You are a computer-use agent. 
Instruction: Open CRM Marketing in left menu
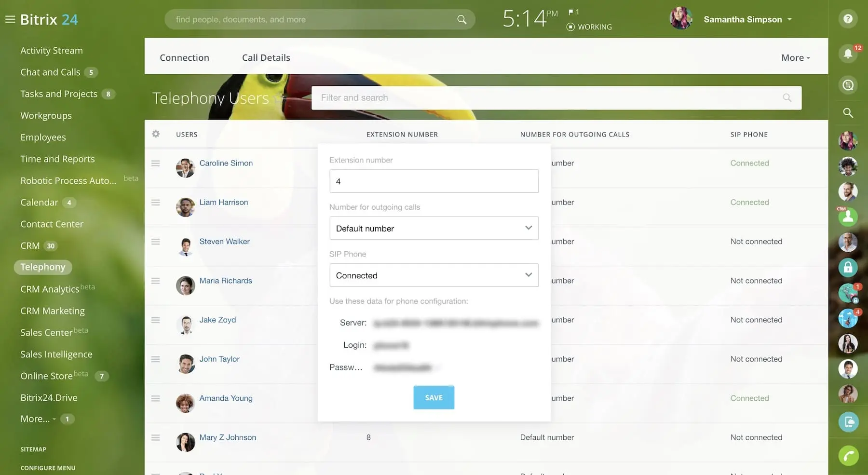[x=53, y=311]
